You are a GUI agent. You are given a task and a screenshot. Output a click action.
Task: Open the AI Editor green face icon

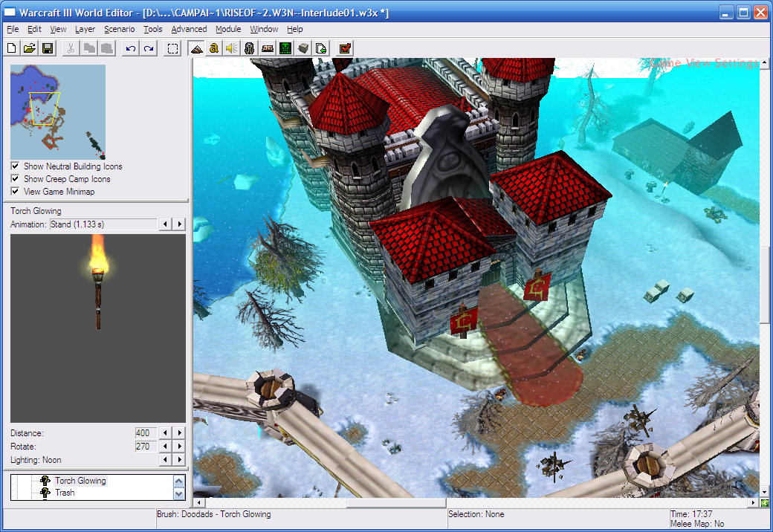(285, 48)
